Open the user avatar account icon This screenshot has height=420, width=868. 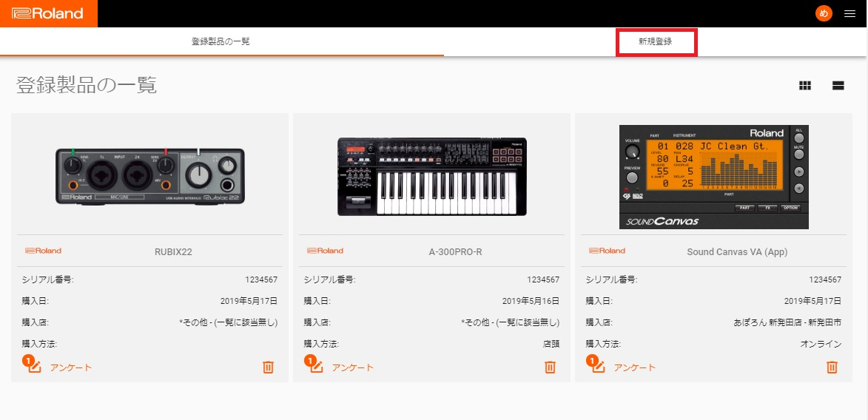(824, 13)
